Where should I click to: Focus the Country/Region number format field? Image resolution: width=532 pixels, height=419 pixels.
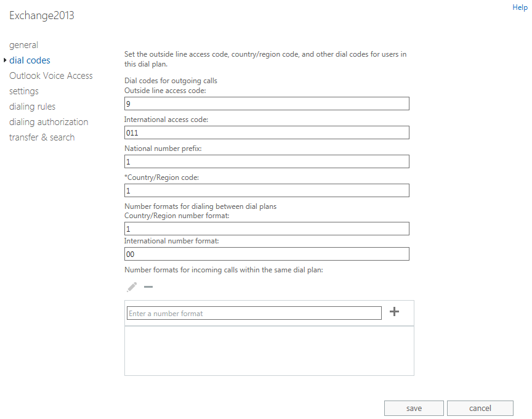pyautogui.click(x=267, y=229)
